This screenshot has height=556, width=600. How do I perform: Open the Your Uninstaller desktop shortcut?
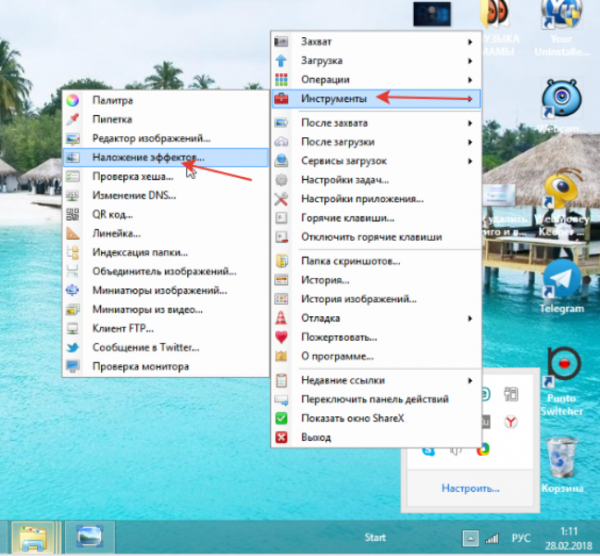click(562, 29)
